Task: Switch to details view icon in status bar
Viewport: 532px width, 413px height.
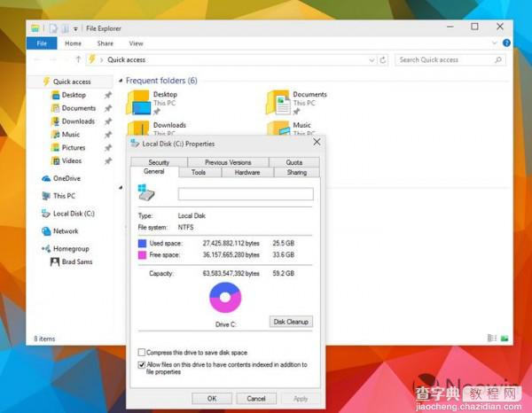Action: pos(492,338)
